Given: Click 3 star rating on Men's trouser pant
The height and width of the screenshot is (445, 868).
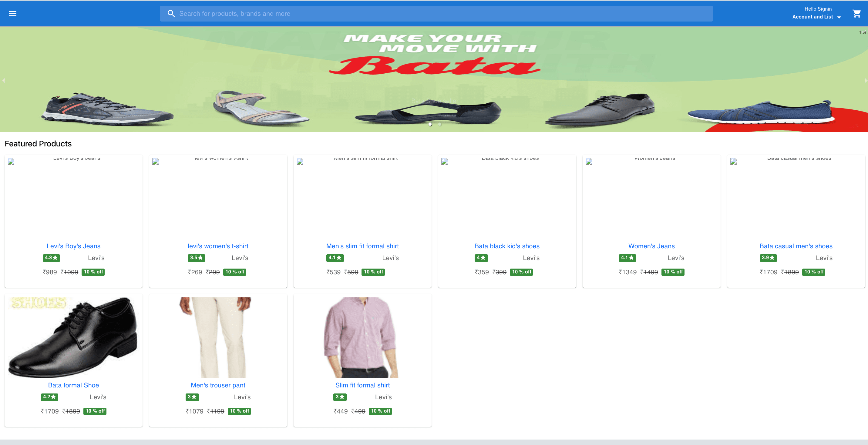Looking at the screenshot, I should click(x=192, y=397).
